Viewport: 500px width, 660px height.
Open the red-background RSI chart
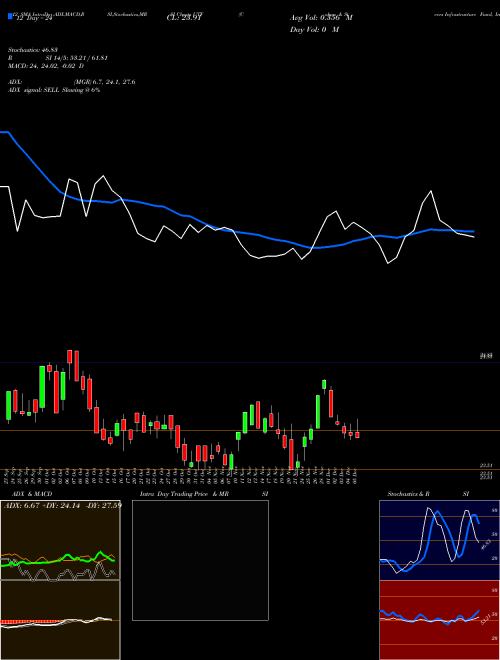point(439,620)
